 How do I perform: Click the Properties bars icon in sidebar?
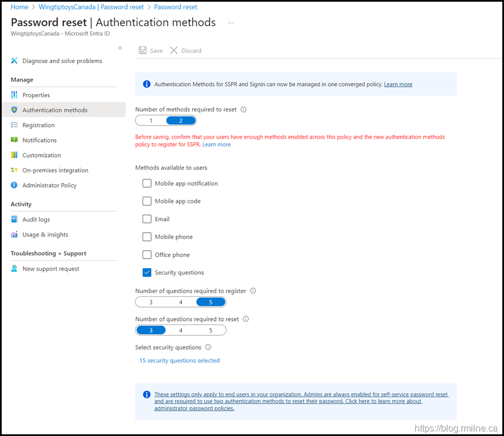pos(15,95)
